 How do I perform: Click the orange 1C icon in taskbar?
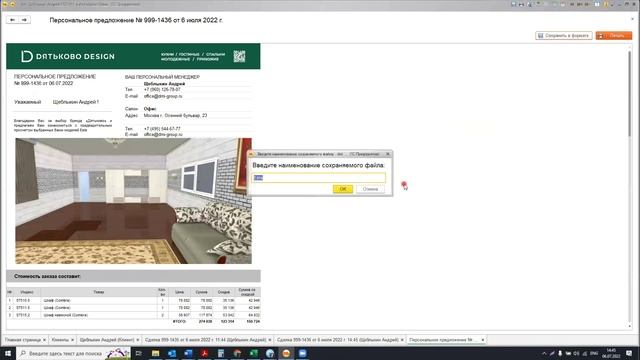tap(286, 353)
